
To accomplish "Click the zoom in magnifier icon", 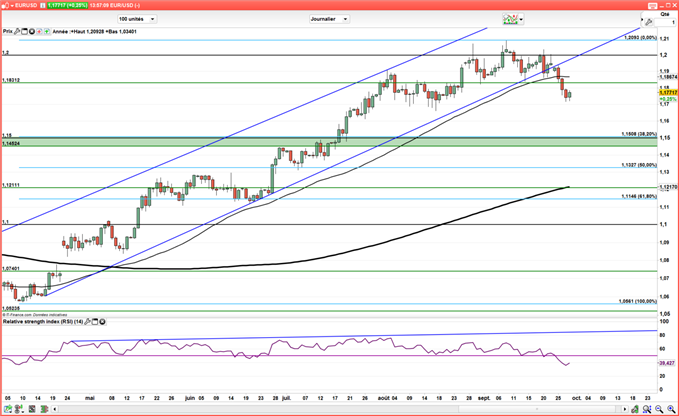I will (x=671, y=409).
